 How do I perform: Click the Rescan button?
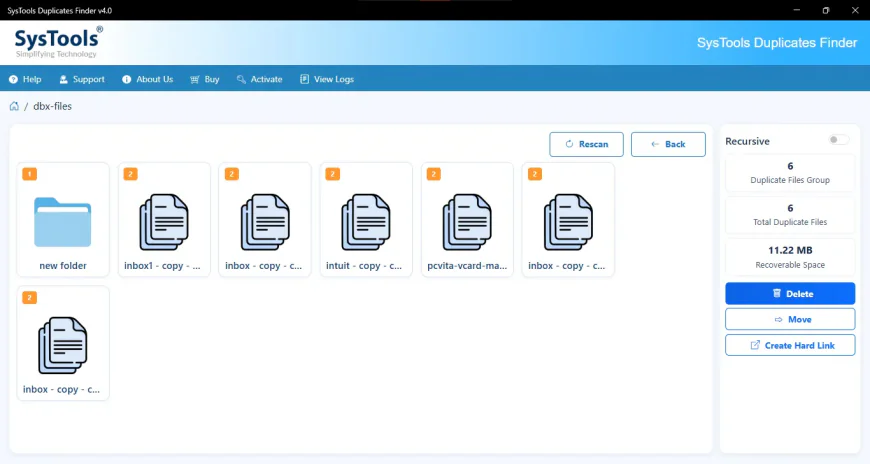[x=586, y=144]
